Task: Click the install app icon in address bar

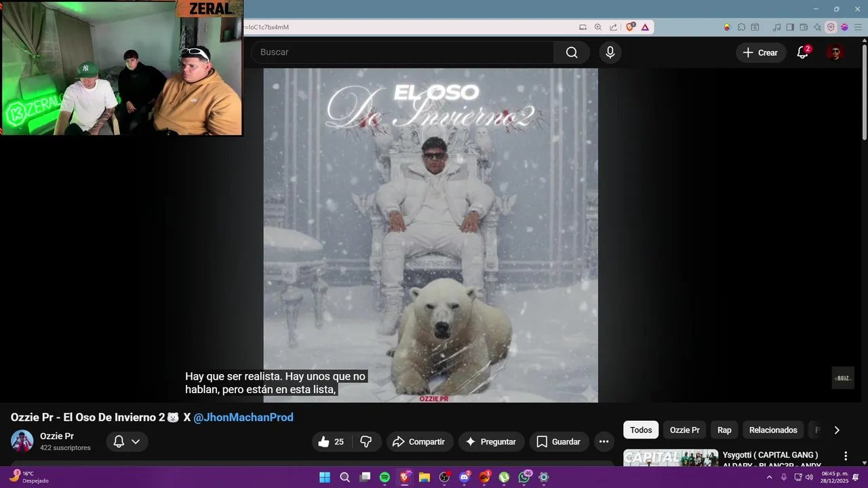Action: pyautogui.click(x=583, y=27)
